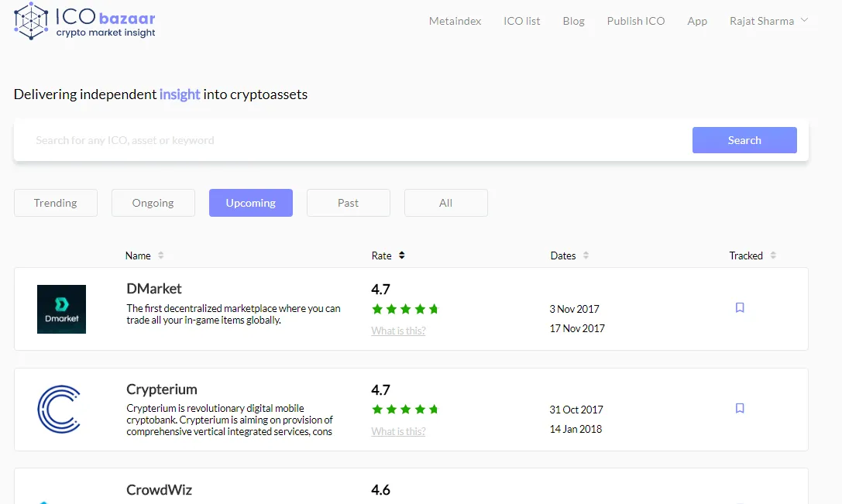
Task: Expand the Rajat Sharma account menu
Action: (x=768, y=21)
